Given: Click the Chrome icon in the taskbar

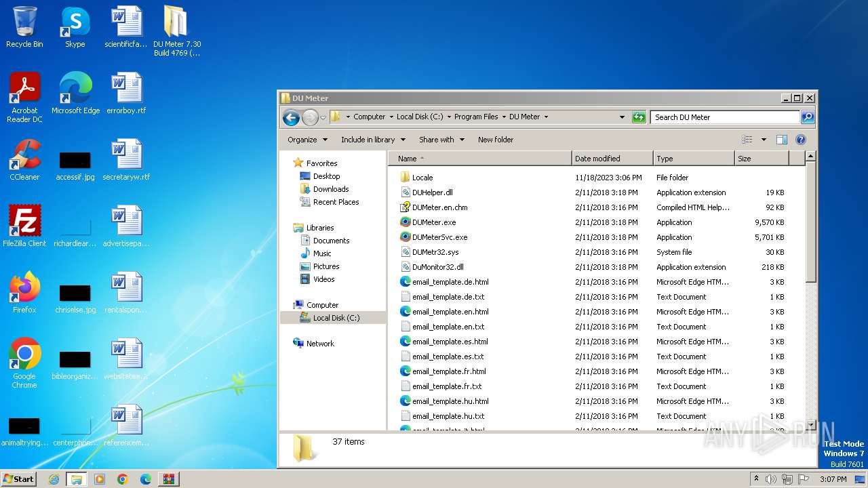Looking at the screenshot, I should tap(122, 479).
